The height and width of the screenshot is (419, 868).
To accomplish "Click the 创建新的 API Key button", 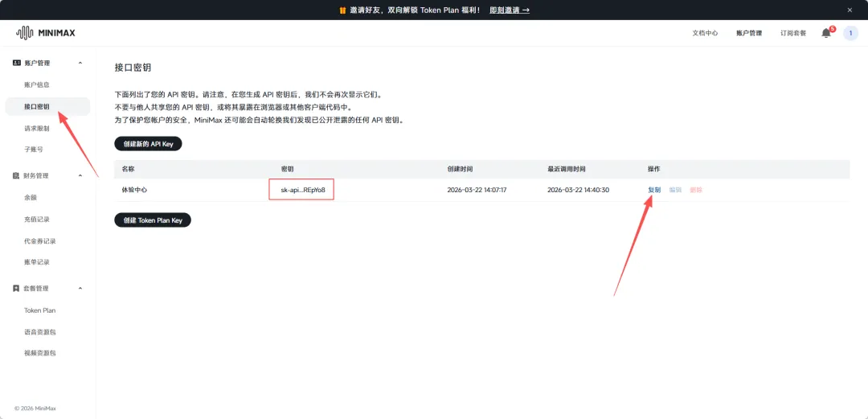I will pyautogui.click(x=149, y=143).
